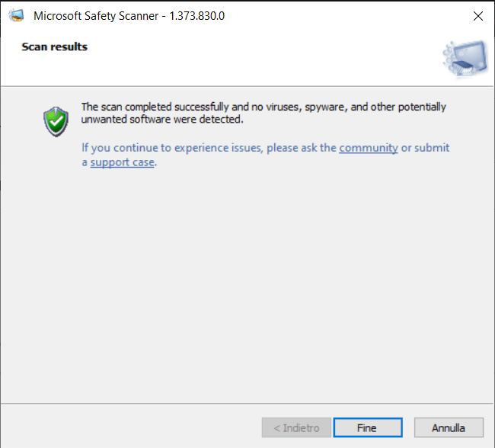
Task: Click the Annulla button
Action: 449,427
